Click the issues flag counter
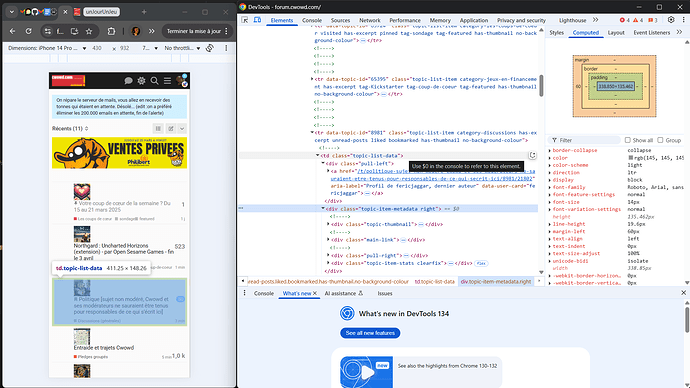Screen dimensions: 690x388 pos(653,20)
